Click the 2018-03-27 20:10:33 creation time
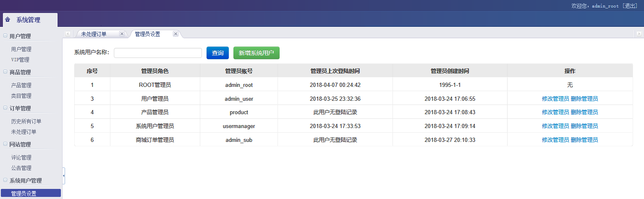This screenshot has width=644, height=199. pyautogui.click(x=450, y=140)
